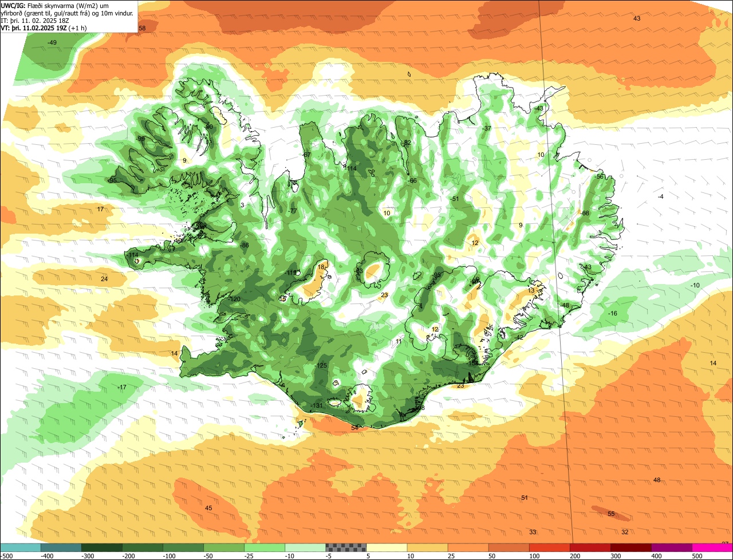
Task: Click the '55' value in the southeast sea
Action: (611, 514)
